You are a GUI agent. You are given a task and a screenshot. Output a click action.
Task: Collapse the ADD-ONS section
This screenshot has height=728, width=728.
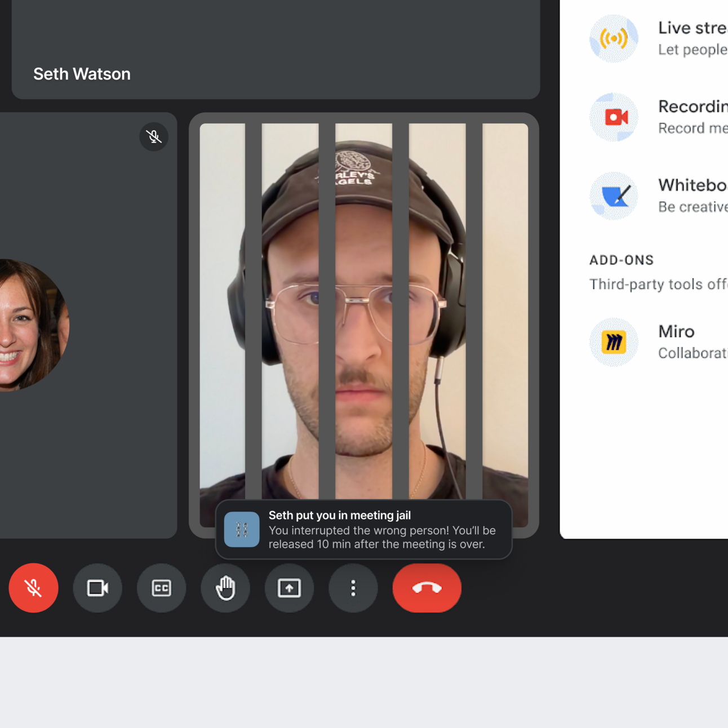pyautogui.click(x=622, y=260)
